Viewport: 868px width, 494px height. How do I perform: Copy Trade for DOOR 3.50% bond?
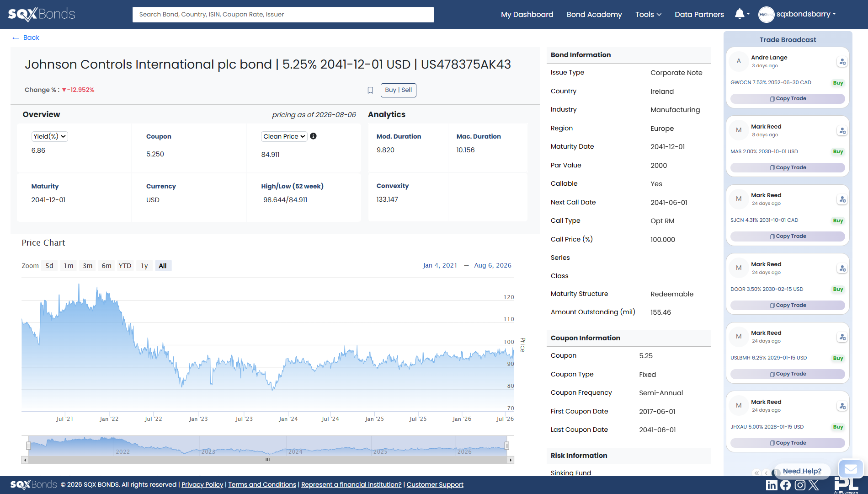tap(788, 306)
